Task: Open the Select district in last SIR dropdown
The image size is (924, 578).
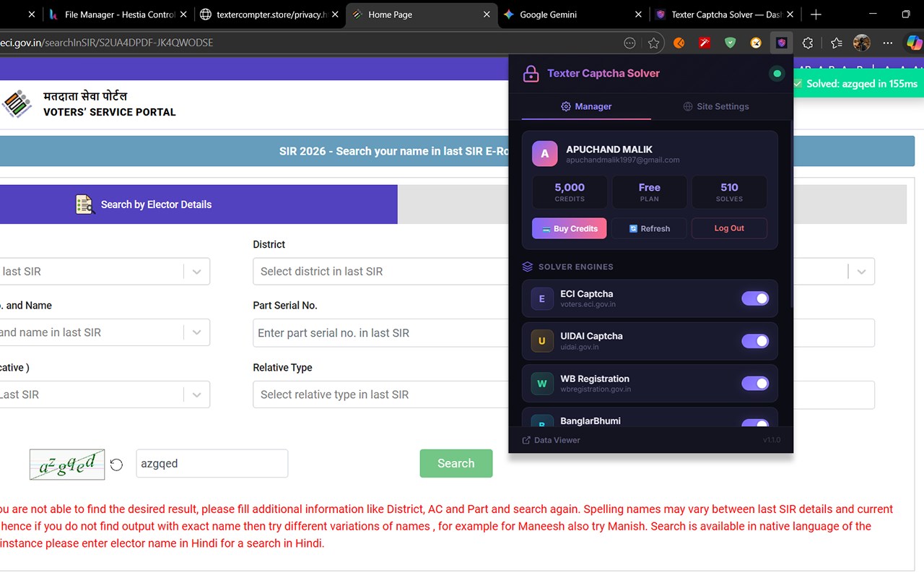Action: pos(380,272)
